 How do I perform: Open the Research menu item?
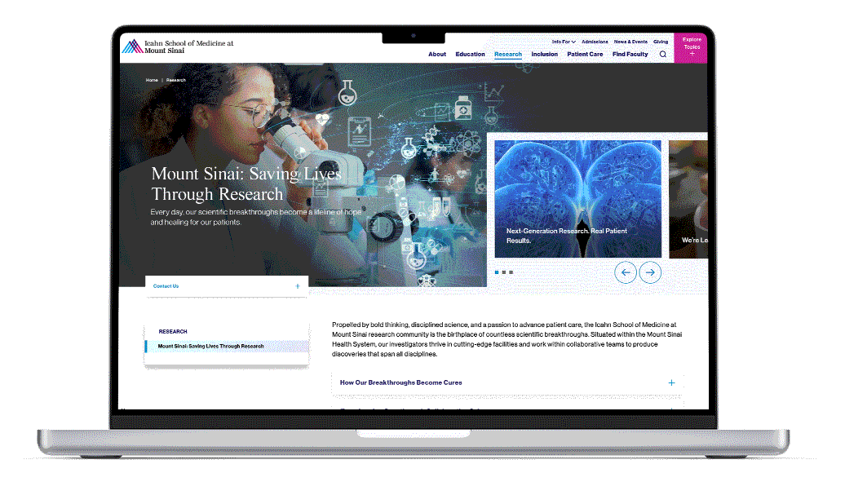click(508, 55)
